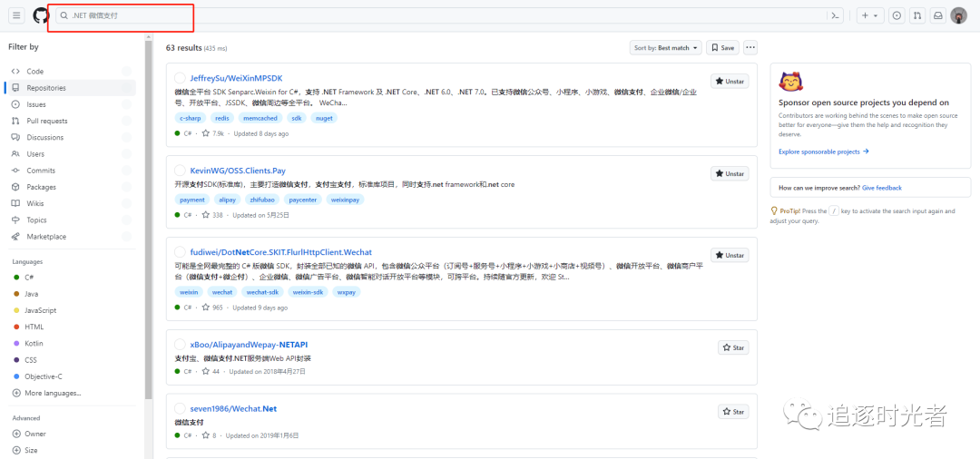This screenshot has height=459, width=980.
Task: Click the alipay topic tag
Action: pos(226,200)
